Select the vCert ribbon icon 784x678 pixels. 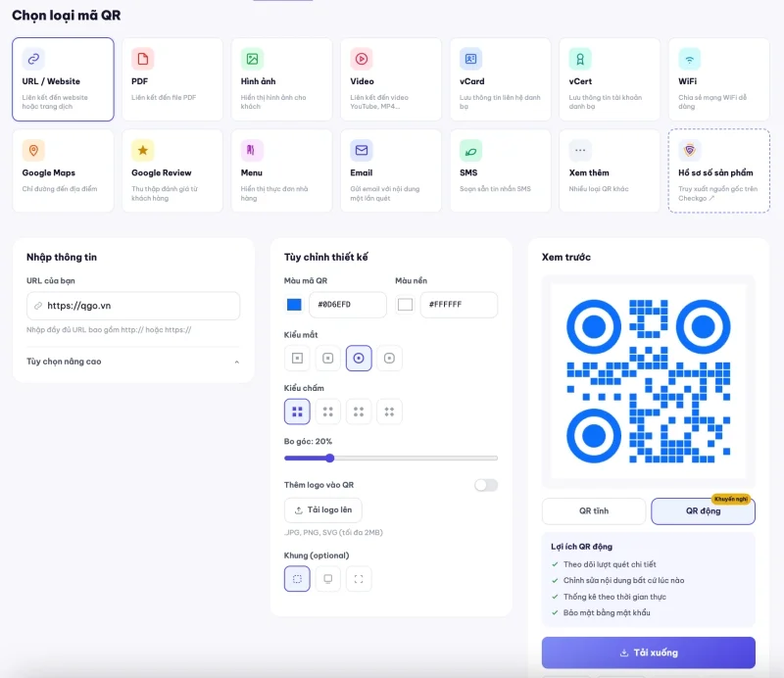click(580, 59)
